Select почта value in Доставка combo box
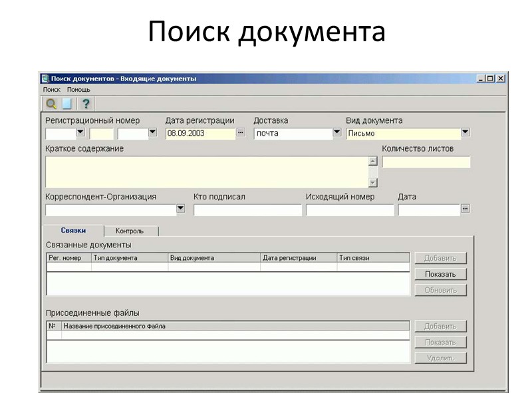This screenshot has height=399, width=532. pos(293,134)
